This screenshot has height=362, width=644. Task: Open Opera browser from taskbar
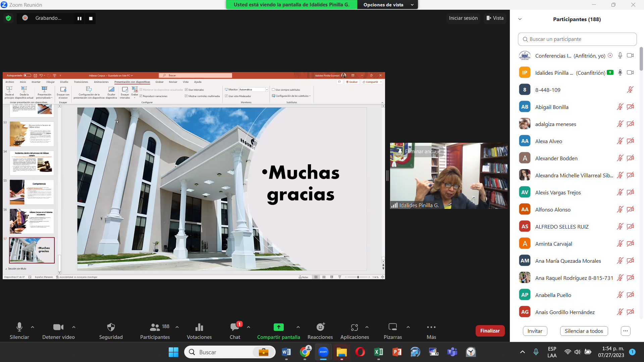(360, 352)
